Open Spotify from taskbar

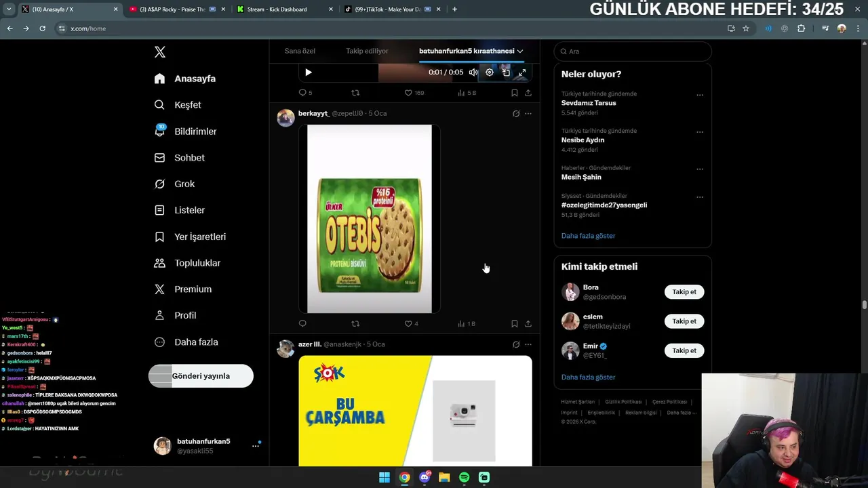pos(464,477)
